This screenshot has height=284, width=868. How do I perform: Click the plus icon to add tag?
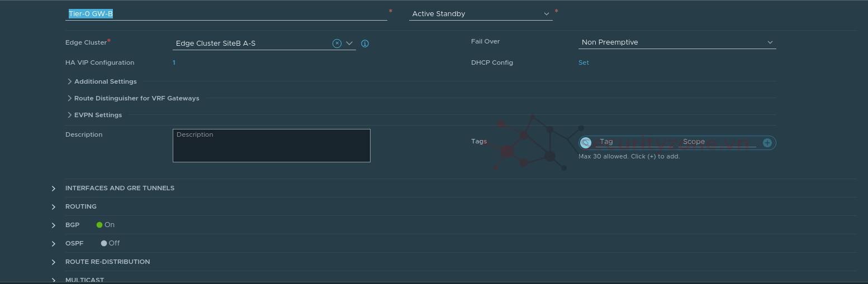pos(767,143)
